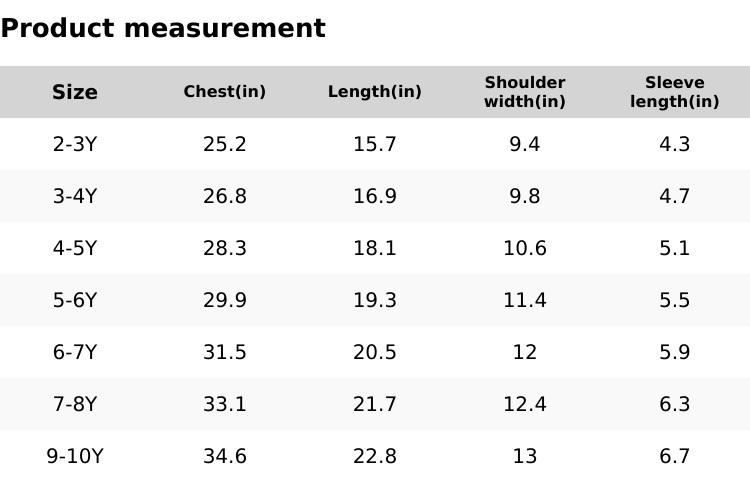Select the 22.8 length value

pyautogui.click(x=375, y=456)
